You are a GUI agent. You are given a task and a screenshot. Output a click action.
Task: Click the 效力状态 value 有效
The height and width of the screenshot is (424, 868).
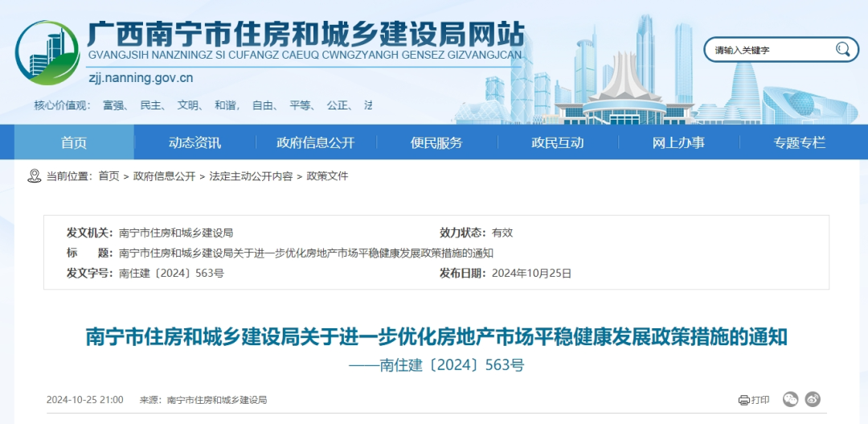[502, 233]
